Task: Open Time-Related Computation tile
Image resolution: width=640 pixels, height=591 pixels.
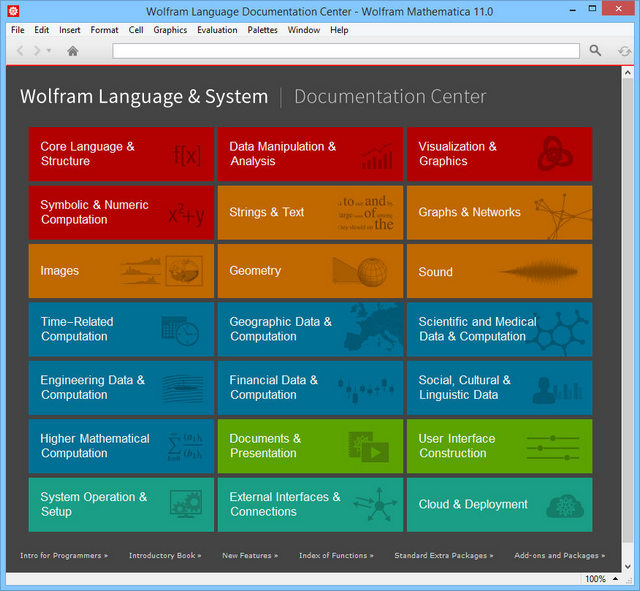Action: click(x=121, y=329)
